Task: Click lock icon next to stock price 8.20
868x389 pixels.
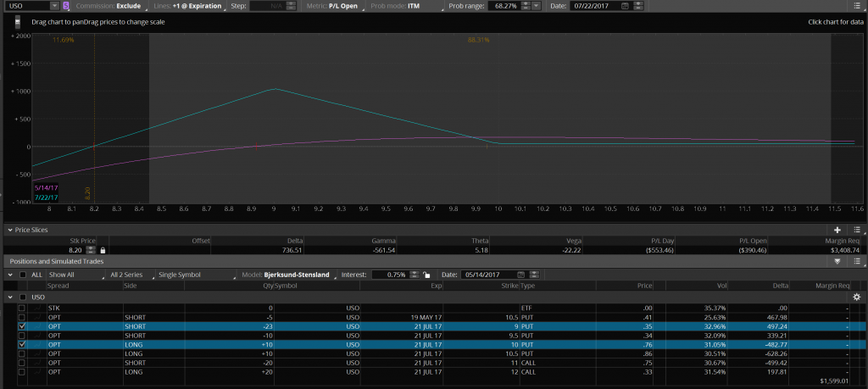Action: (x=103, y=250)
